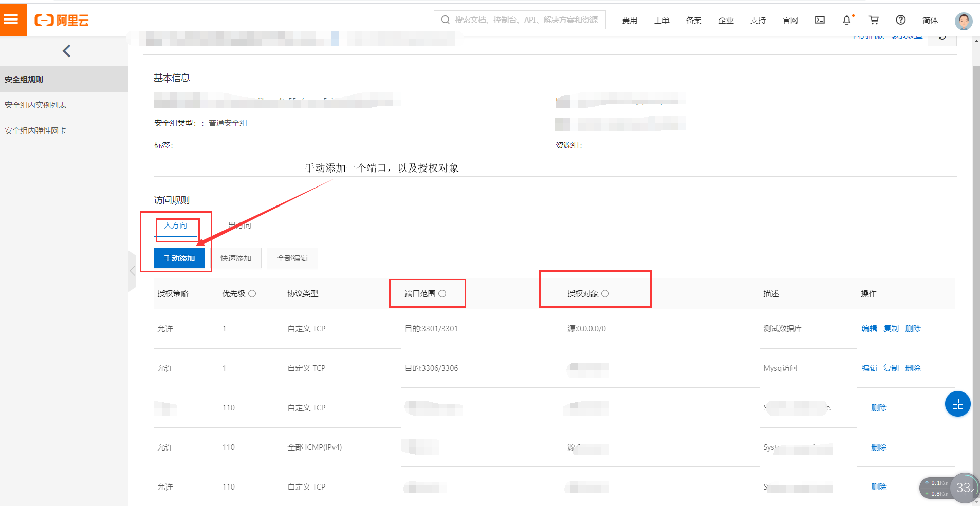Collapse the side panel via the edge handle
980x506 pixels.
(x=132, y=271)
